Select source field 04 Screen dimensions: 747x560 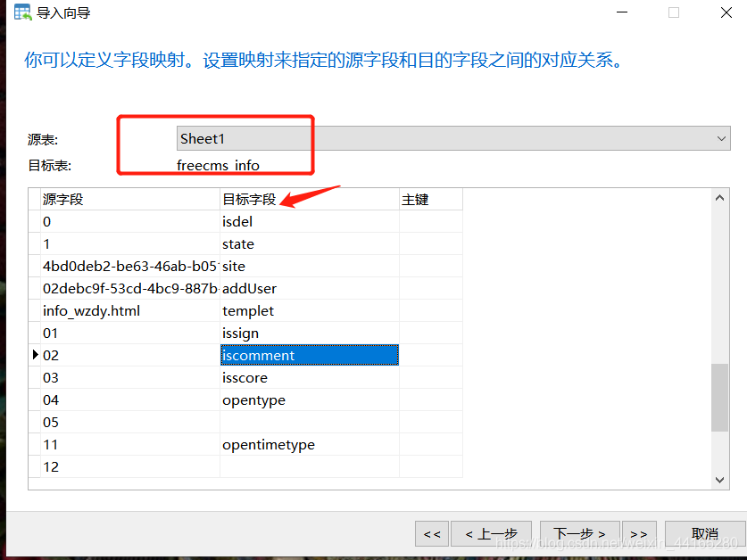(130, 400)
